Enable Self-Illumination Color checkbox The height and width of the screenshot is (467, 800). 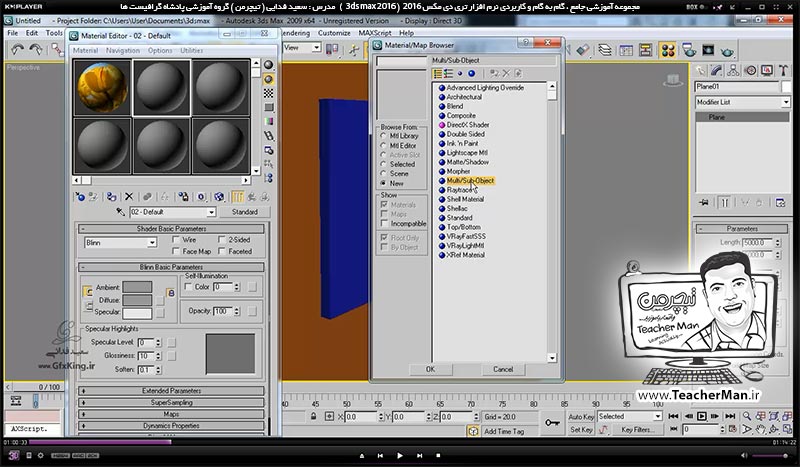point(188,287)
